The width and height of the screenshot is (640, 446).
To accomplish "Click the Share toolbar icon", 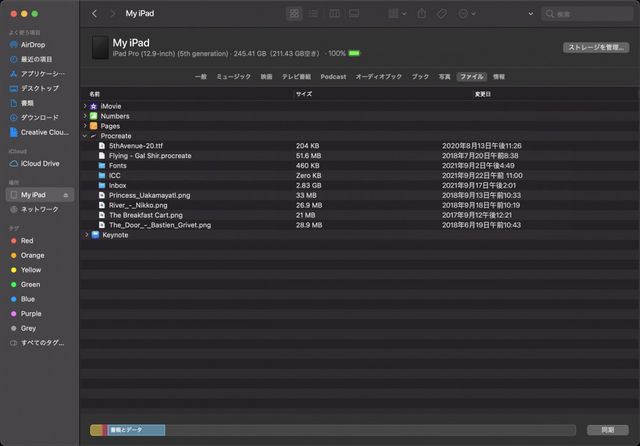I will [x=422, y=13].
